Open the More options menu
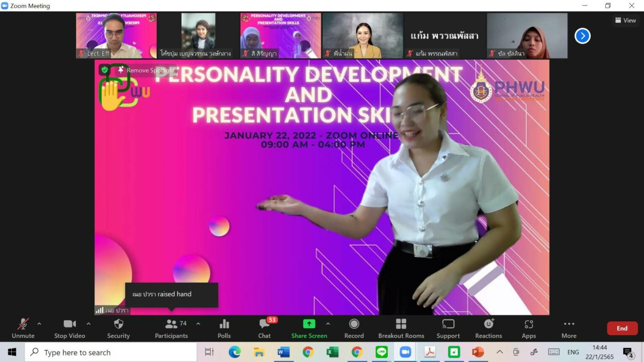This screenshot has width=644, height=362. [x=569, y=328]
